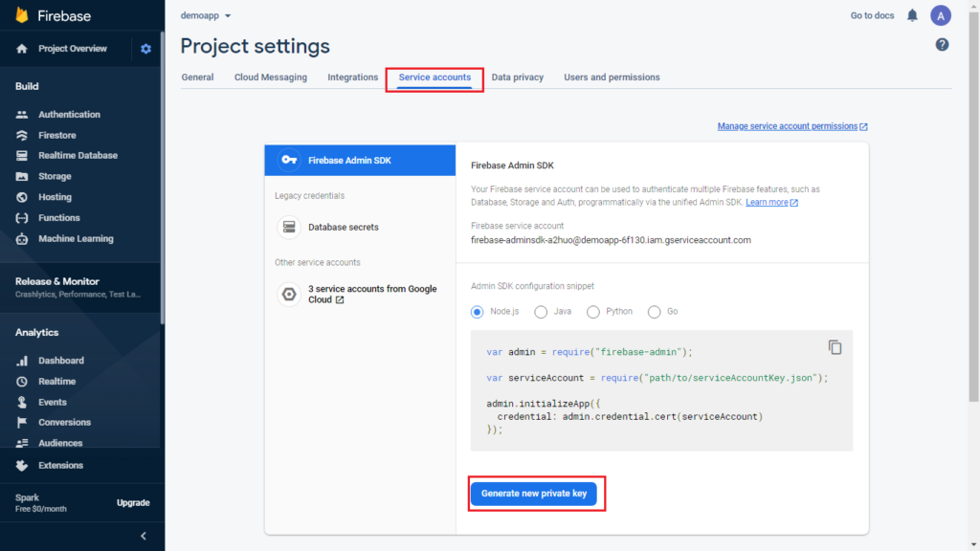Expand the demoapp project dropdown
This screenshot has width=980, height=551.
click(x=206, y=15)
